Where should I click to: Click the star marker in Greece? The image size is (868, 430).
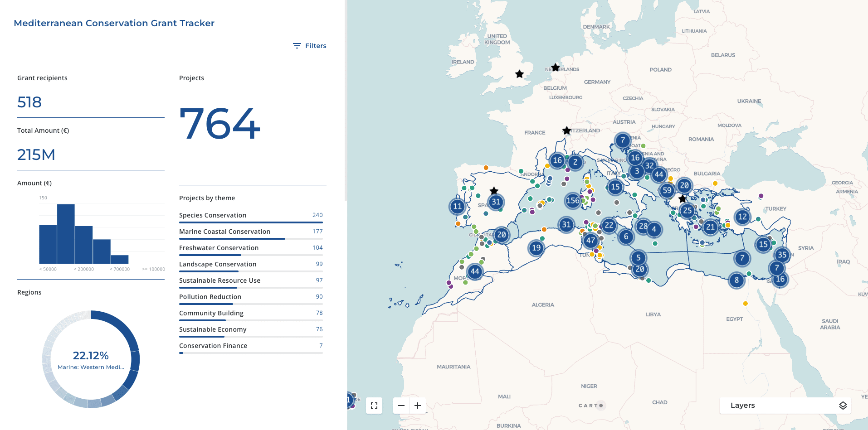682,198
